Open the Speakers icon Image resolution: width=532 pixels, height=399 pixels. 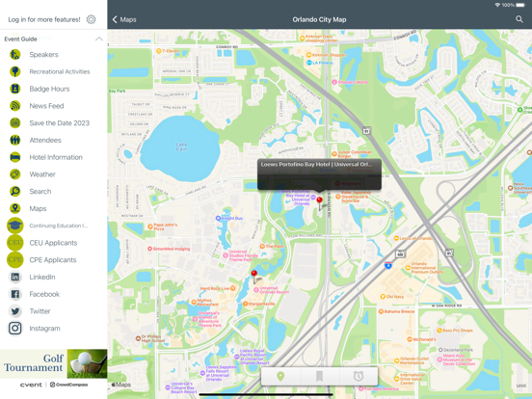(x=14, y=54)
